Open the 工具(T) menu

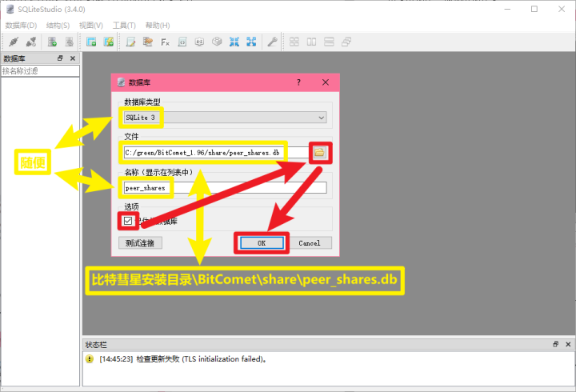point(124,26)
